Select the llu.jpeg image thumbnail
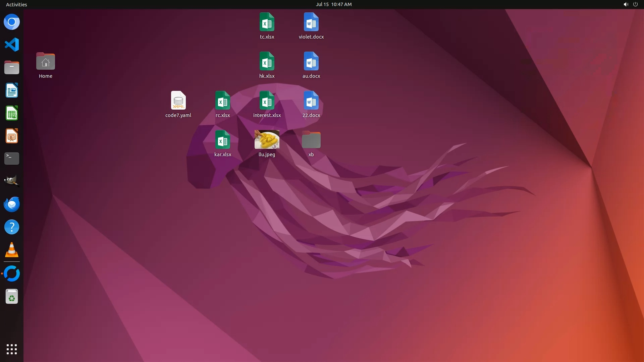This screenshot has width=644, height=362. coord(267,139)
